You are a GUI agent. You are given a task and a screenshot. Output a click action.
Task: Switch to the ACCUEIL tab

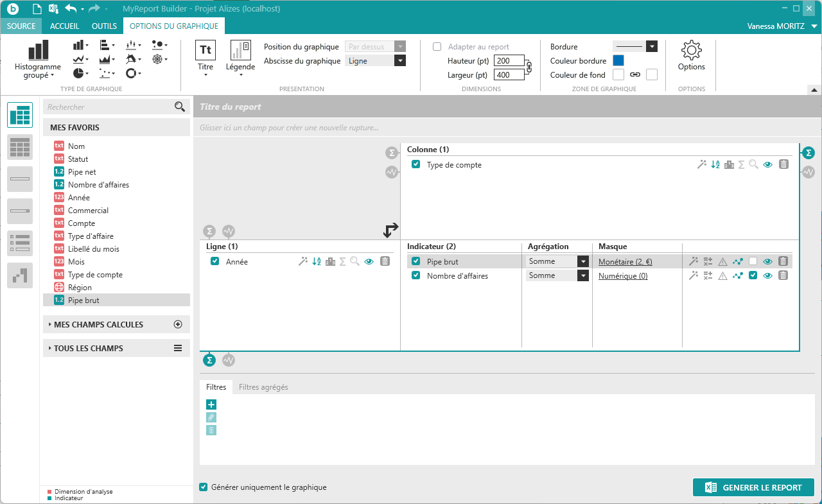click(64, 26)
